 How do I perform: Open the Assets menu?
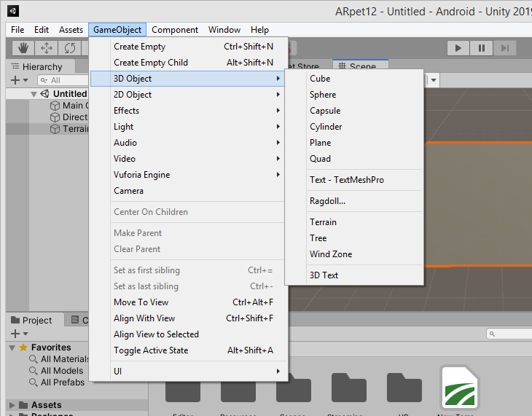(x=71, y=30)
